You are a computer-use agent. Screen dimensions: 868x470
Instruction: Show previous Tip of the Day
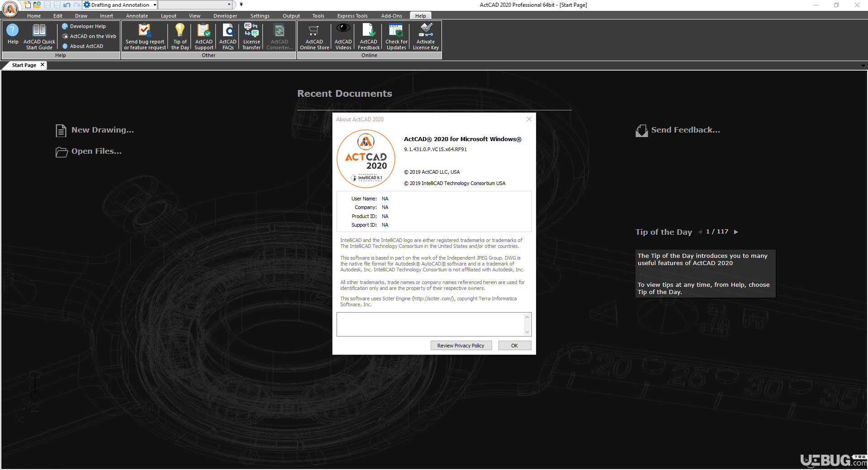tap(700, 232)
